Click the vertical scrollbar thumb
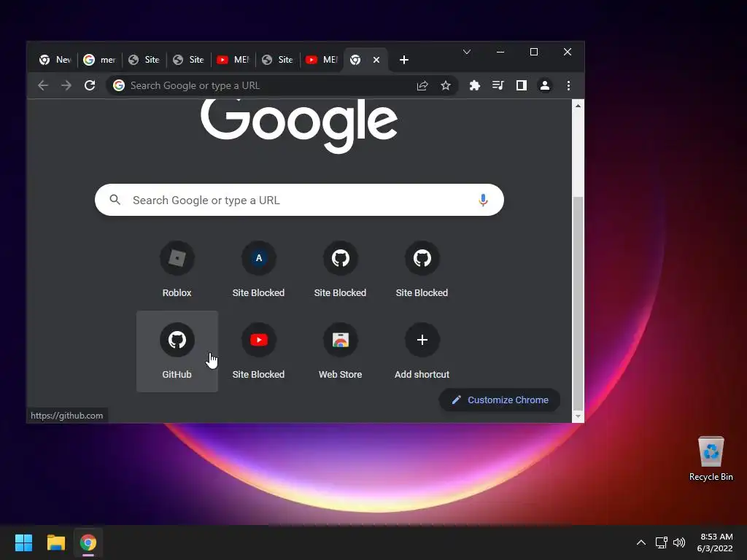This screenshot has height=560, width=747. click(x=578, y=303)
